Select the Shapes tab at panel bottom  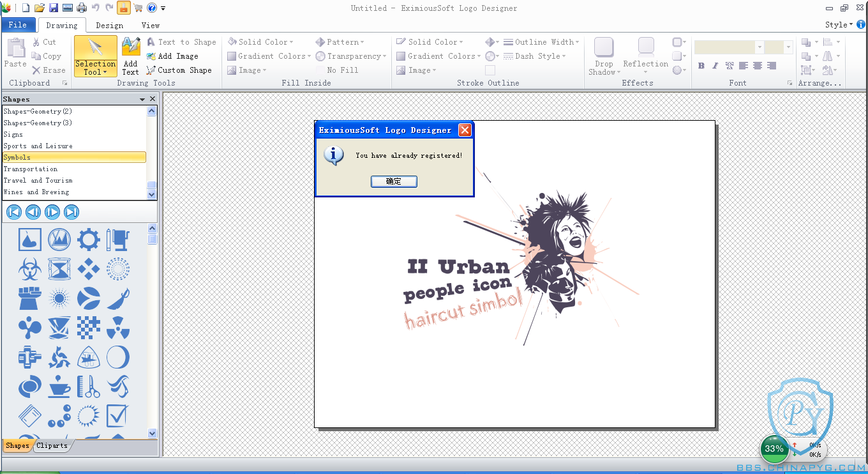point(17,445)
